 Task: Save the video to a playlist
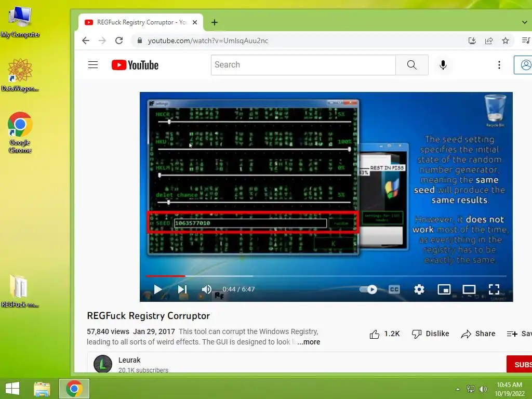coord(519,334)
